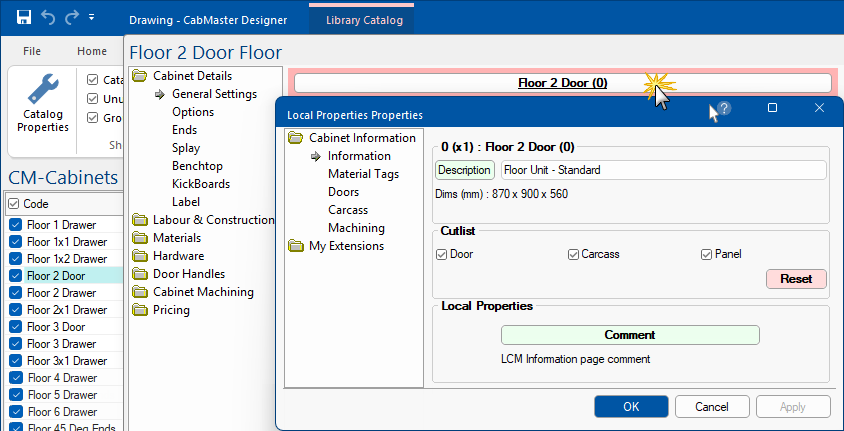The width and height of the screenshot is (844, 431).
Task: Open the Quick Access Toolbar dropdown
Action: click(92, 18)
